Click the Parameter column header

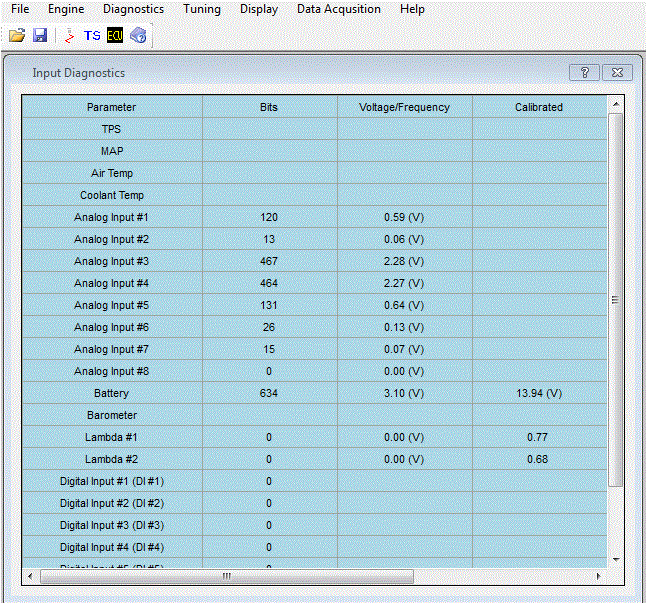coord(112,107)
